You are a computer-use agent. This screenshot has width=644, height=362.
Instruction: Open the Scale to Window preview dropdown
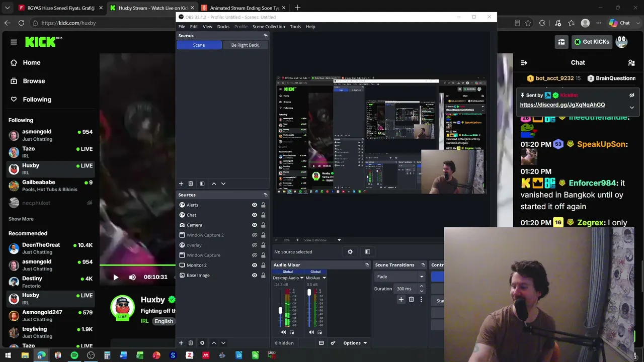pos(339,240)
